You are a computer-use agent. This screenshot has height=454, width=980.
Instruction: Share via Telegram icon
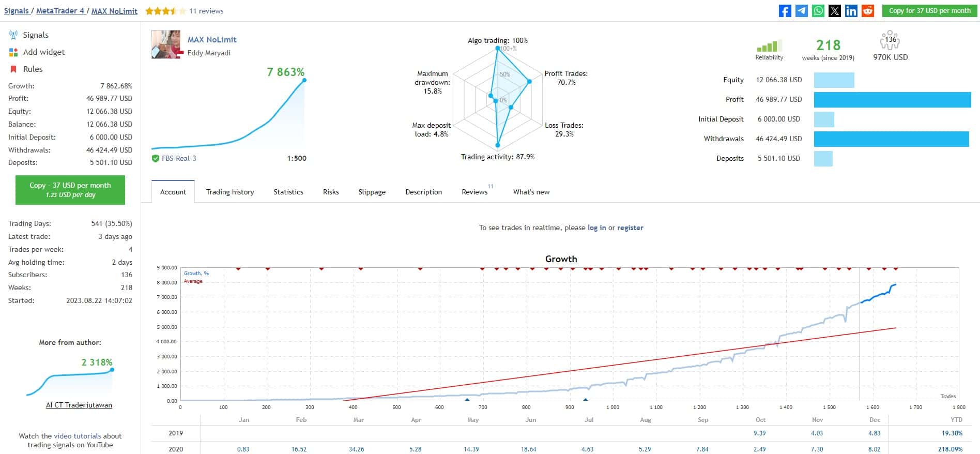click(801, 11)
